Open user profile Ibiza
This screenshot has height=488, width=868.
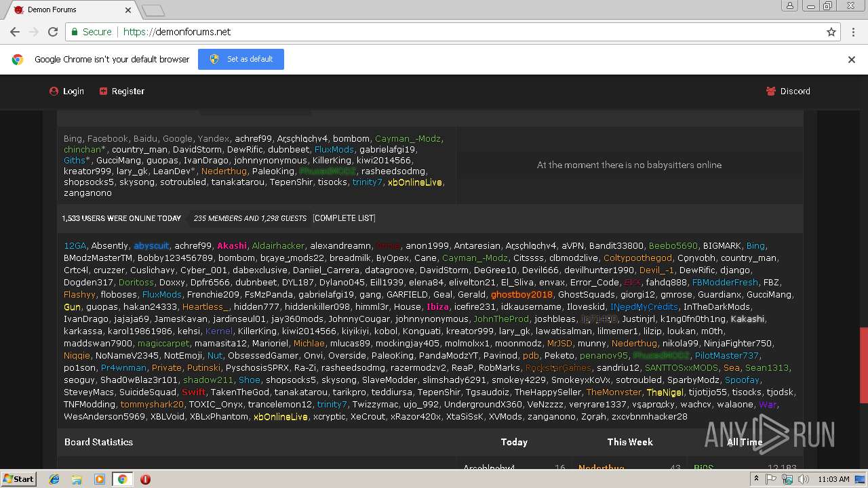tap(437, 307)
